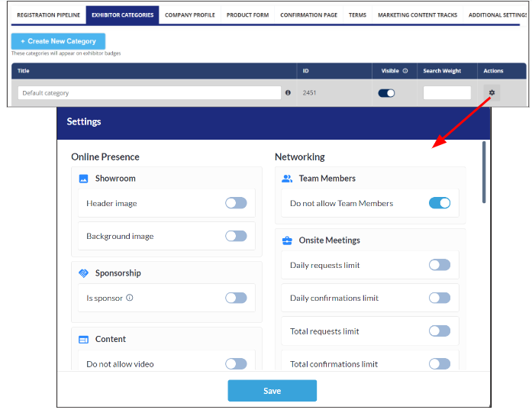This screenshot has width=532, height=413.
Task: Click the info icon beside Is sponsor
Action: pyautogui.click(x=130, y=298)
